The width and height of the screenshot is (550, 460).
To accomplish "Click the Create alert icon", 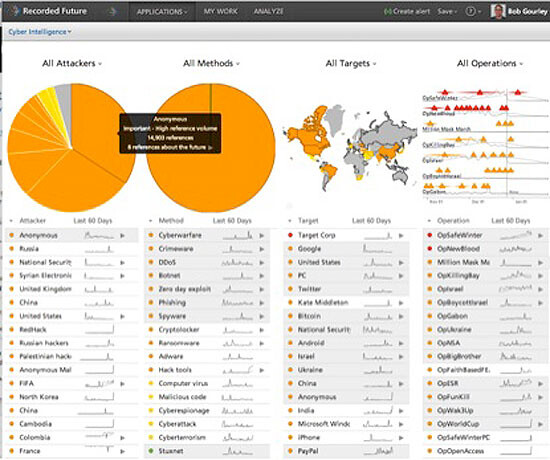I will pyautogui.click(x=388, y=12).
